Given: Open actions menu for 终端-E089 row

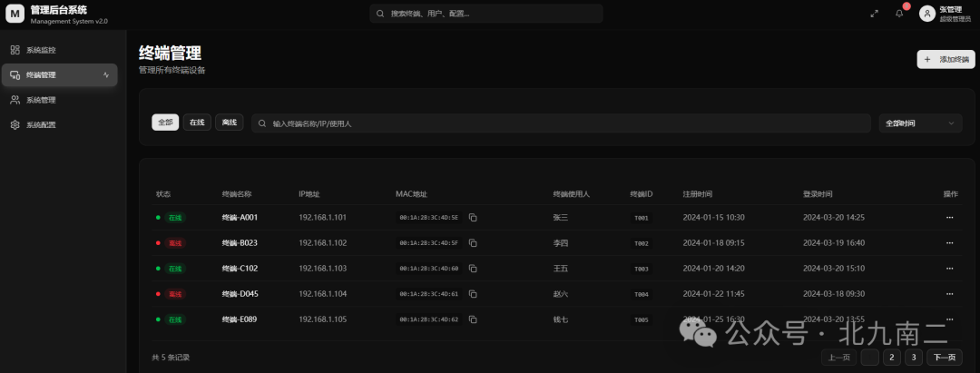Looking at the screenshot, I should point(949,319).
